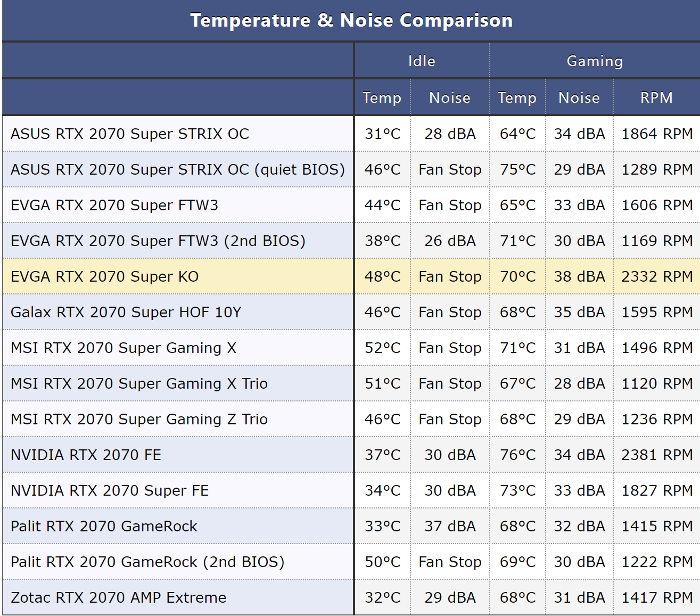Click the 1236 RPM value
This screenshot has width=700, height=616.
pyautogui.click(x=657, y=419)
